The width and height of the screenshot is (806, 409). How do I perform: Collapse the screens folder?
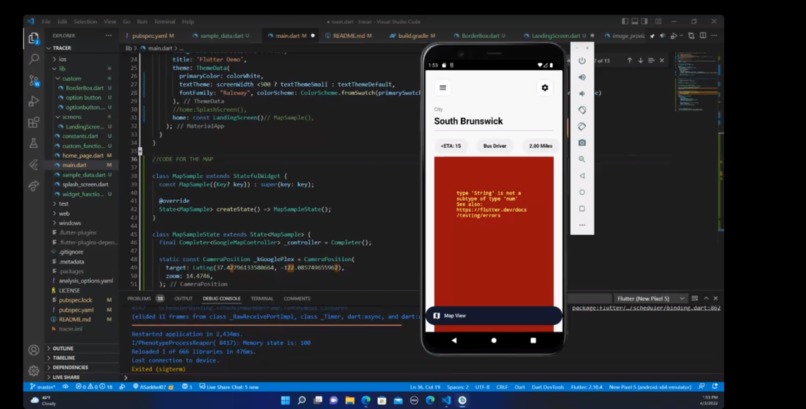pyautogui.click(x=71, y=117)
